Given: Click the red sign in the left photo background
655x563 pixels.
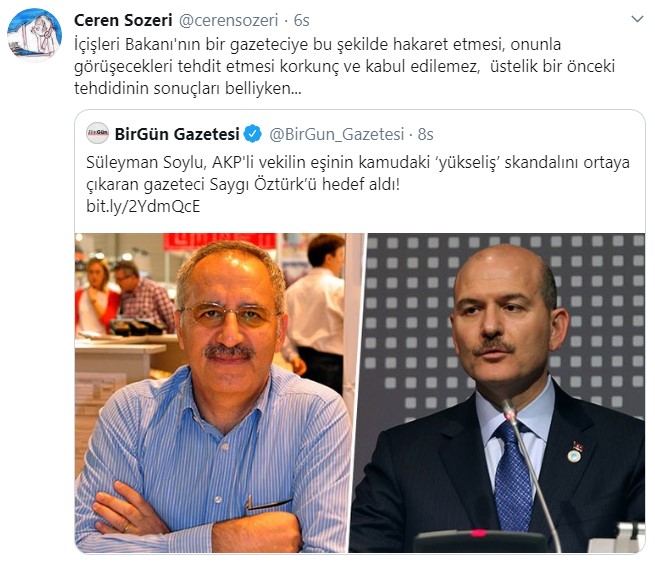Looking at the screenshot, I should point(219,241).
